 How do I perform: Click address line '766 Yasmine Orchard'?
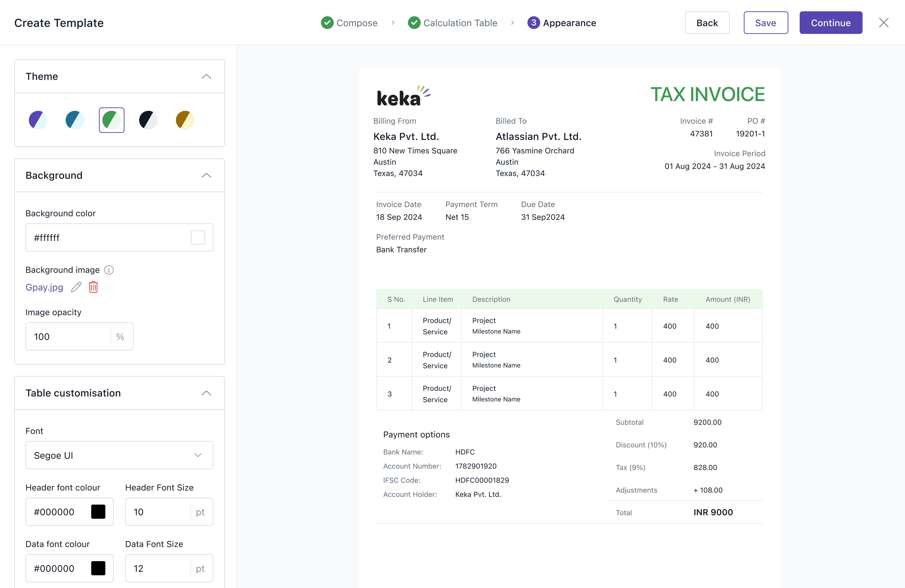[535, 151]
